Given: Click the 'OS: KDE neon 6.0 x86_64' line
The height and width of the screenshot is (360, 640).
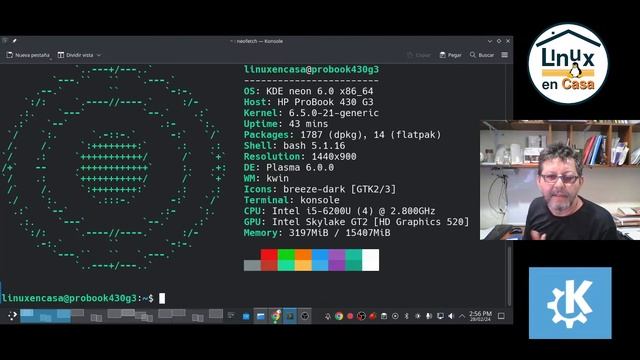Looking at the screenshot, I should 309,91.
